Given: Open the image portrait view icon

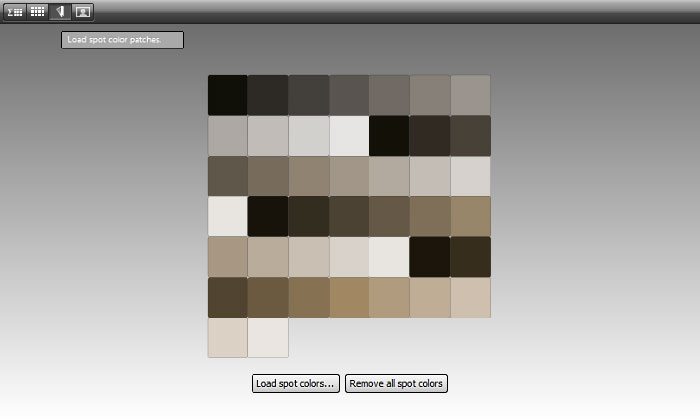Looking at the screenshot, I should point(83,12).
